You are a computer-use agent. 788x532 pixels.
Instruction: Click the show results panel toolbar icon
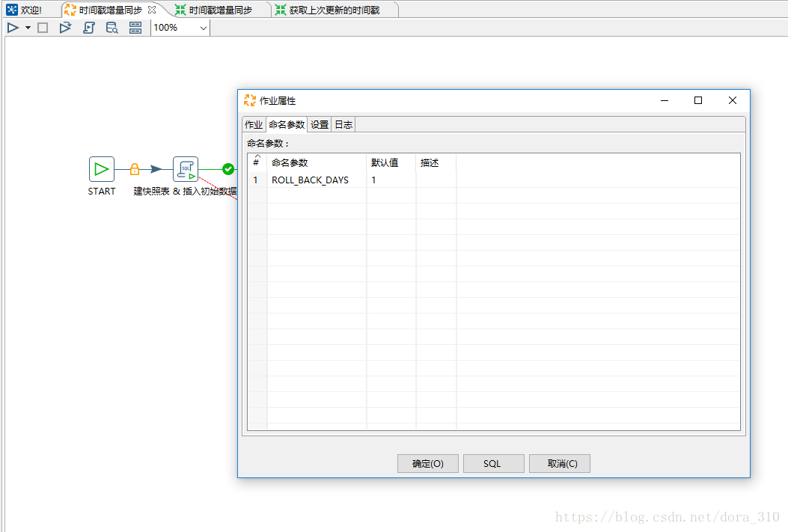[135, 28]
